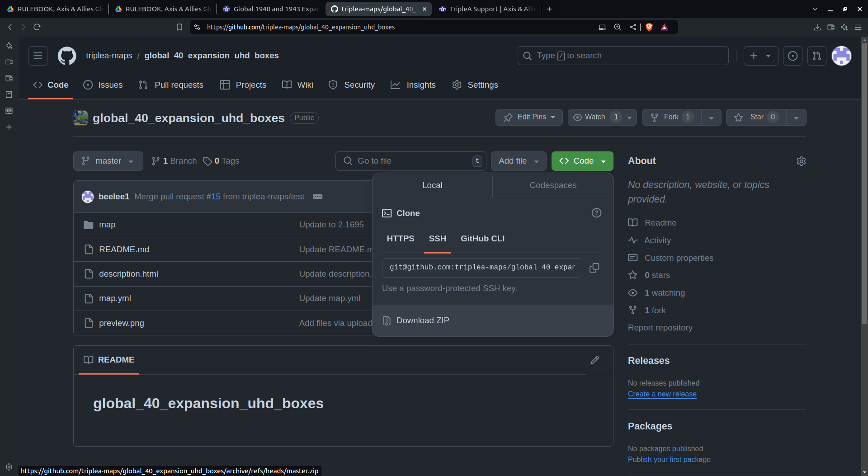The height and width of the screenshot is (476, 868).
Task: Open sidebar settings gear at bottom left
Action: [x=9, y=467]
